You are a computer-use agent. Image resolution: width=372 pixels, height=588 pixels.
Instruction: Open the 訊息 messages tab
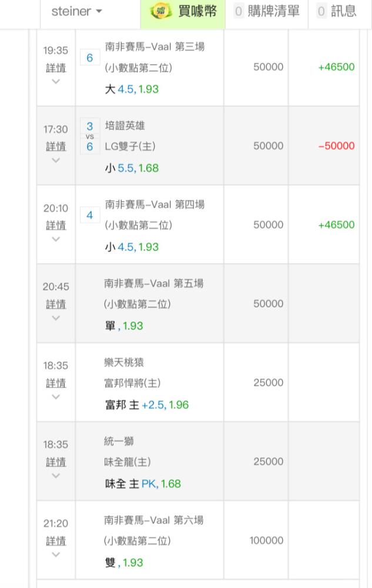337,11
